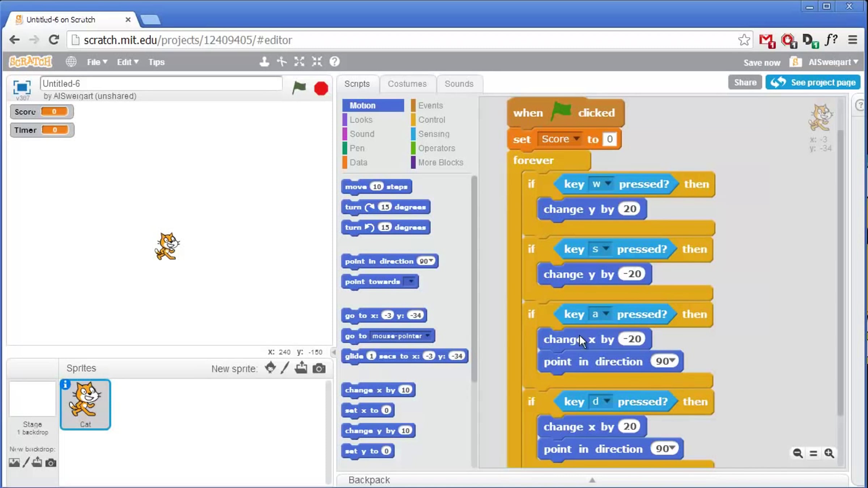Viewport: 868px width, 488px height.
Task: Choose new sprite from library icon
Action: click(270, 368)
